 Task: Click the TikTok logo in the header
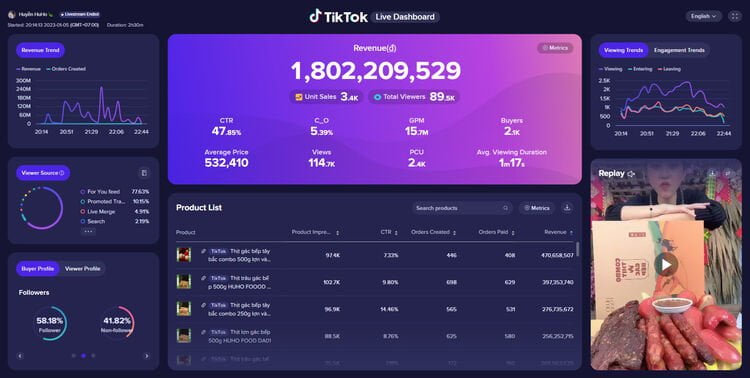coord(339,16)
